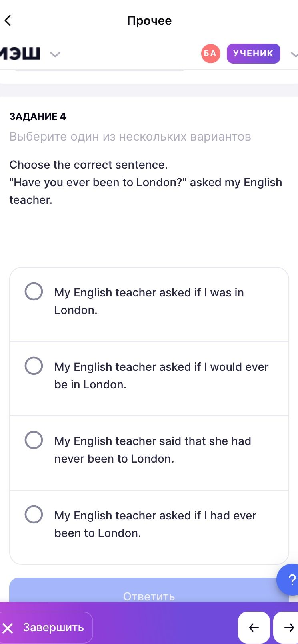Image resolution: width=298 pixels, height=644 pixels.
Task: Select radio 'if I had ever been to London'
Action: click(x=34, y=514)
